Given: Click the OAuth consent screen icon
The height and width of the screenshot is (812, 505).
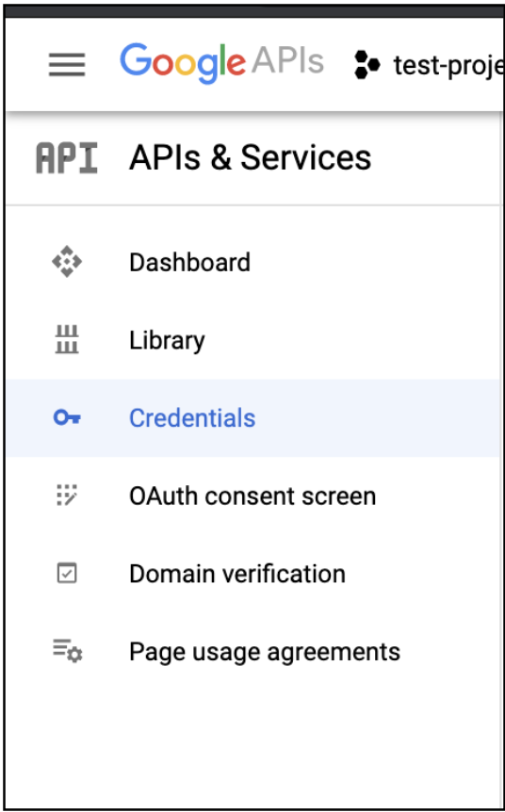Looking at the screenshot, I should 67,495.
